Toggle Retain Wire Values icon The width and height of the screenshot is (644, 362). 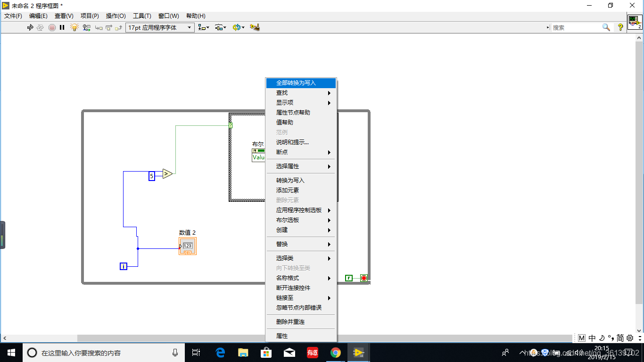tap(87, 27)
